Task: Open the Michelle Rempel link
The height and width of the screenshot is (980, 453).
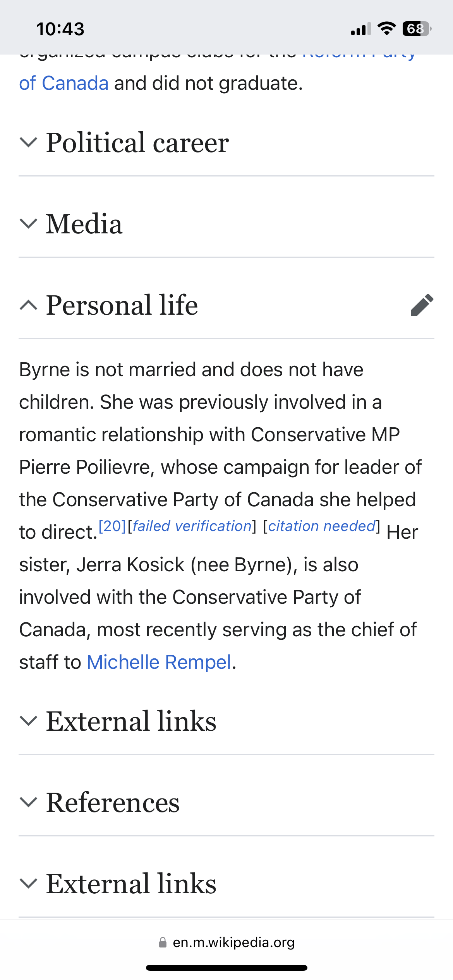Action: coord(159,662)
